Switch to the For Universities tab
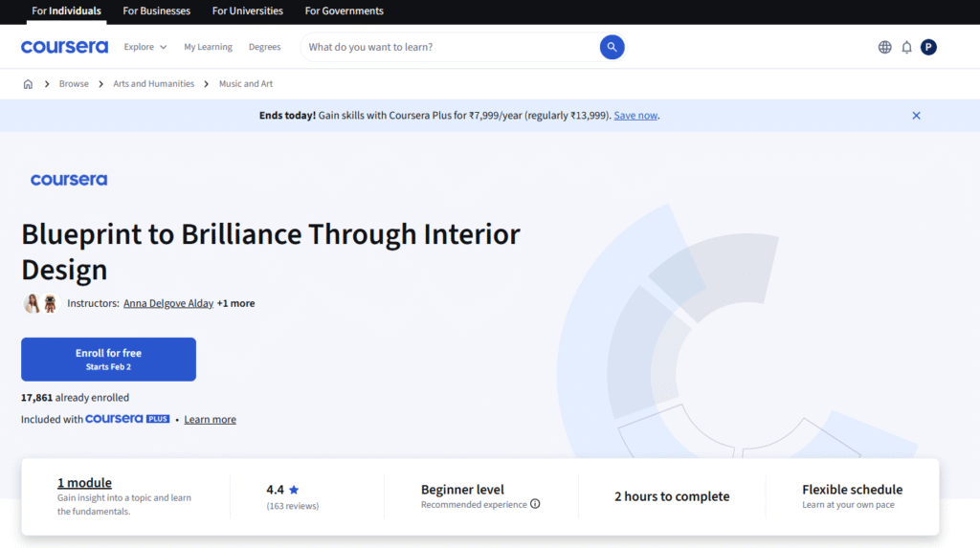The image size is (980, 548). pyautogui.click(x=247, y=11)
